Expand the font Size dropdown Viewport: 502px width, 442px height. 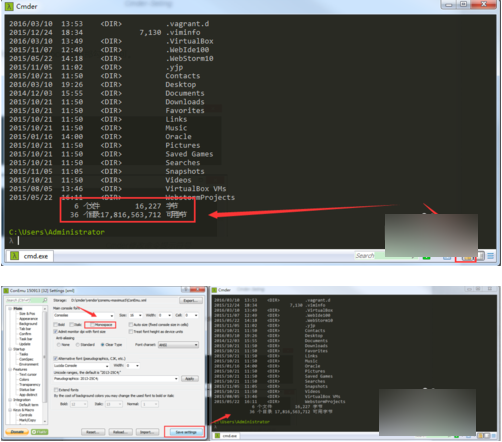click(x=135, y=315)
